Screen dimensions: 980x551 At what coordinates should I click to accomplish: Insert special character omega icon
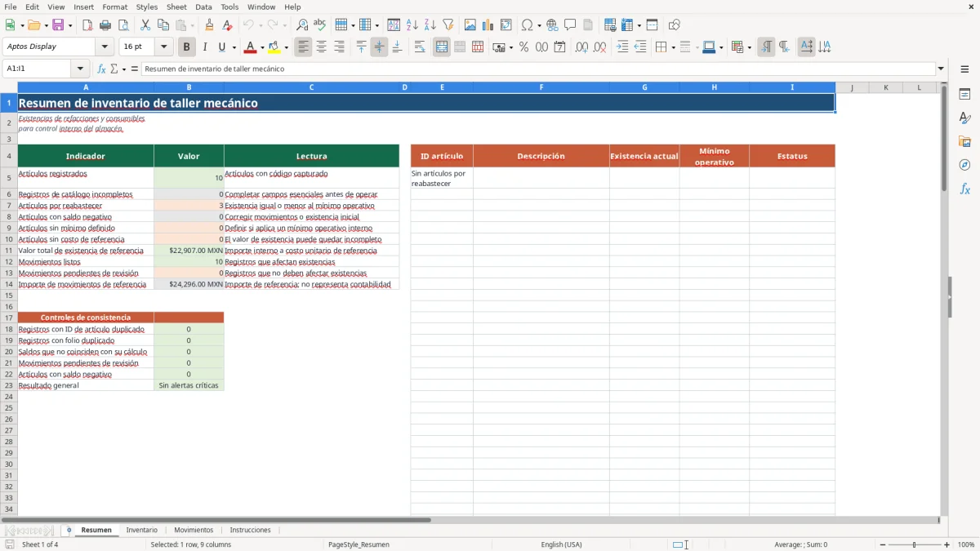click(527, 25)
